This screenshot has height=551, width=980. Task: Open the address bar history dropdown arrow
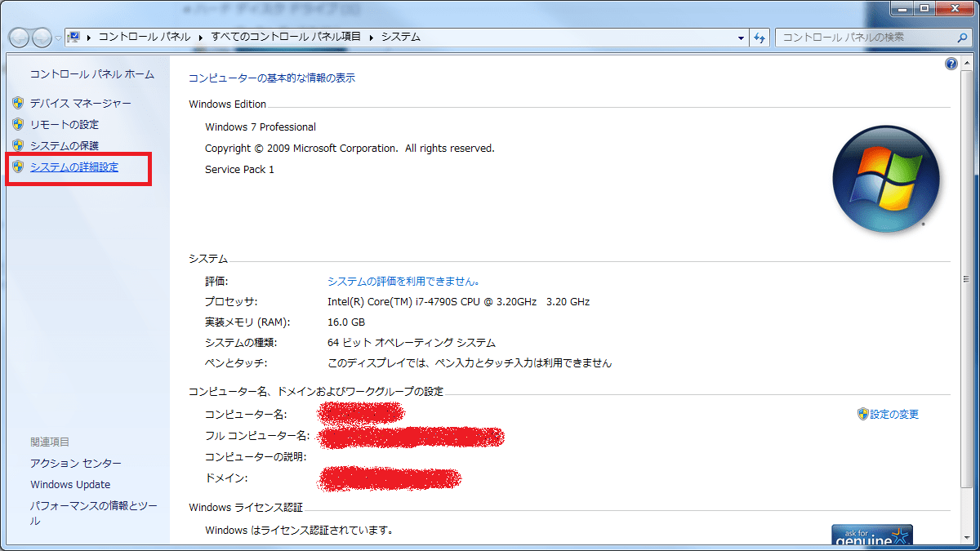pyautogui.click(x=742, y=38)
